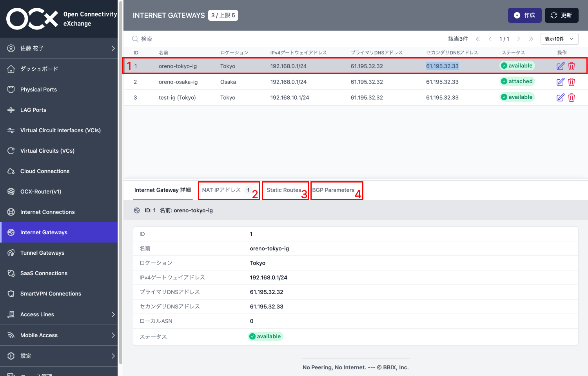Image resolution: width=588 pixels, height=376 pixels.
Task: Open Tunnel Gateways in sidebar
Action: pyautogui.click(x=42, y=253)
